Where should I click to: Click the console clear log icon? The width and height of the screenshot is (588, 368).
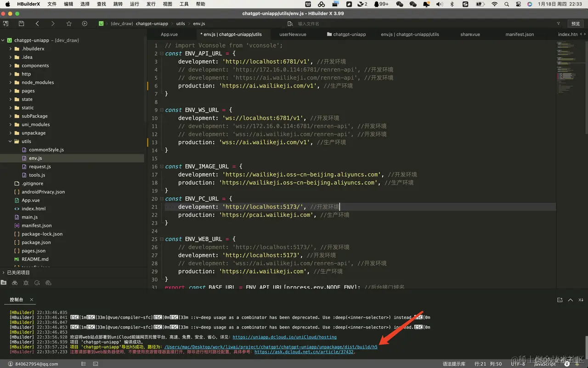click(581, 300)
